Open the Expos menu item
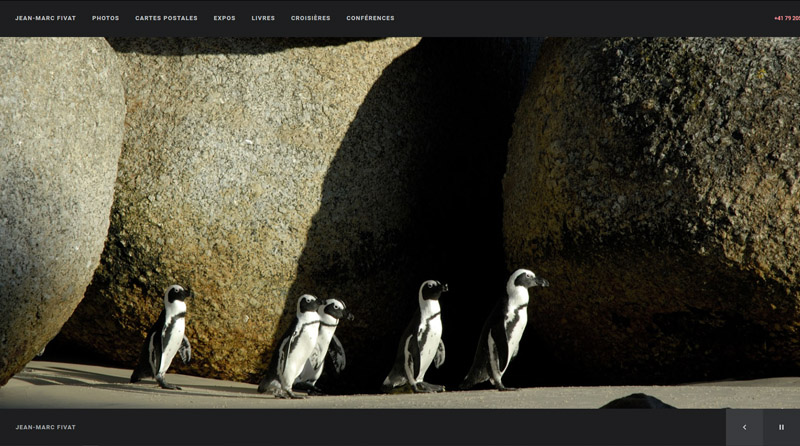Image resolution: width=800 pixels, height=446 pixels. pos(224,18)
